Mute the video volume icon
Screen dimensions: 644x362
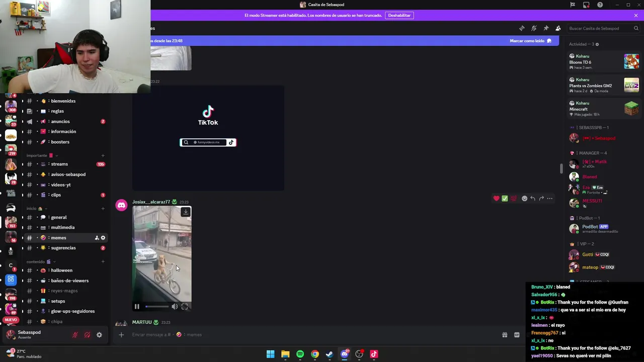click(x=175, y=306)
